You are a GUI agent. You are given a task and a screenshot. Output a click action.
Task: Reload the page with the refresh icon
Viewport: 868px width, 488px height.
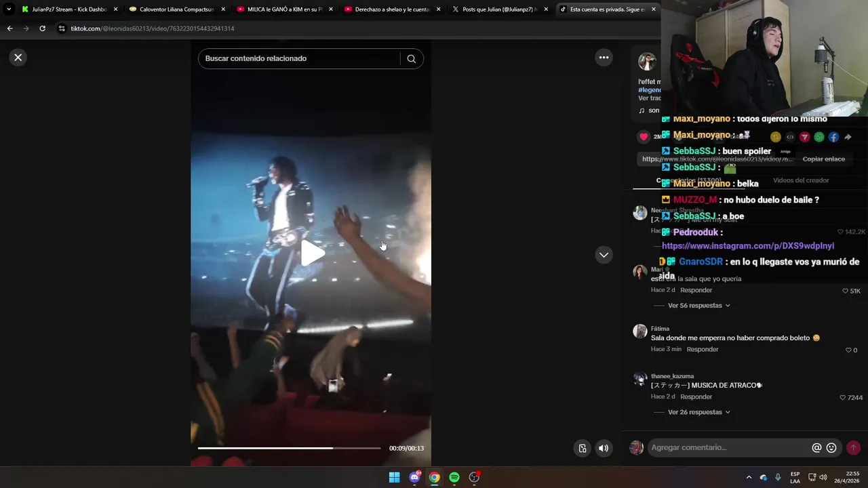click(x=42, y=28)
